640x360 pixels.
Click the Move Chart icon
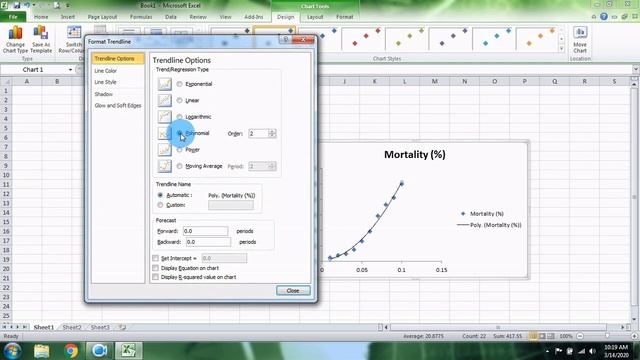[x=580, y=33]
